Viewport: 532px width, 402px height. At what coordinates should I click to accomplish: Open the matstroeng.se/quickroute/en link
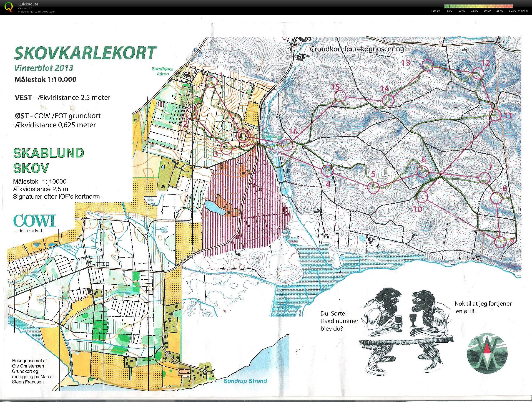[x=36, y=12]
